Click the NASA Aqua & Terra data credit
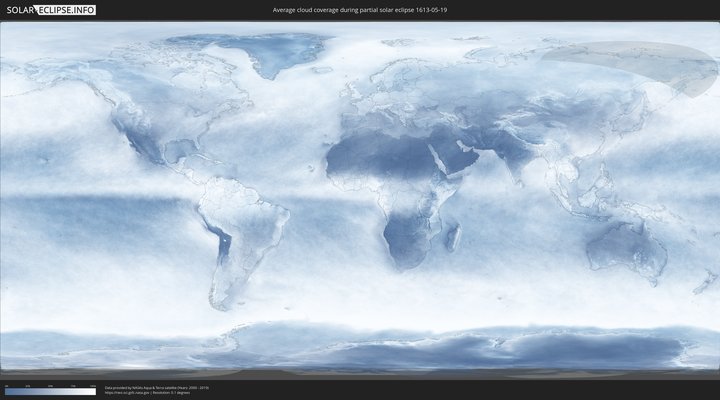 pos(157,386)
